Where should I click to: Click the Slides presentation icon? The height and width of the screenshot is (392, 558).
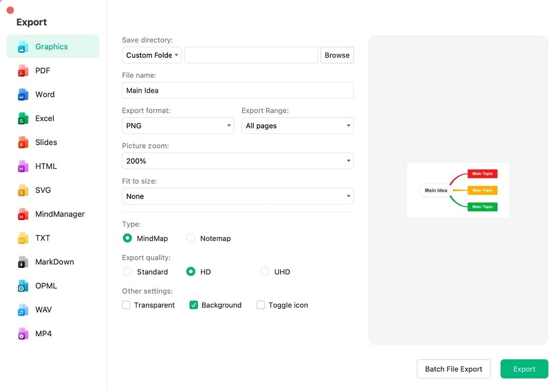[23, 143]
